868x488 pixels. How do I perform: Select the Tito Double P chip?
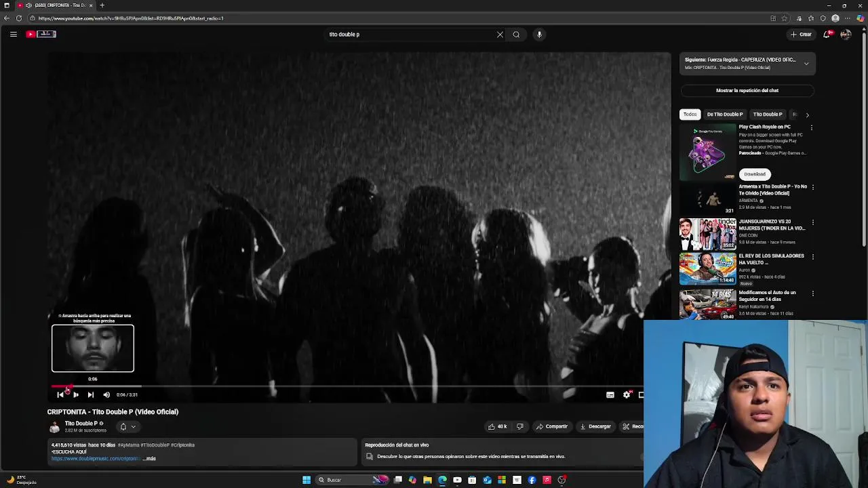(768, 115)
